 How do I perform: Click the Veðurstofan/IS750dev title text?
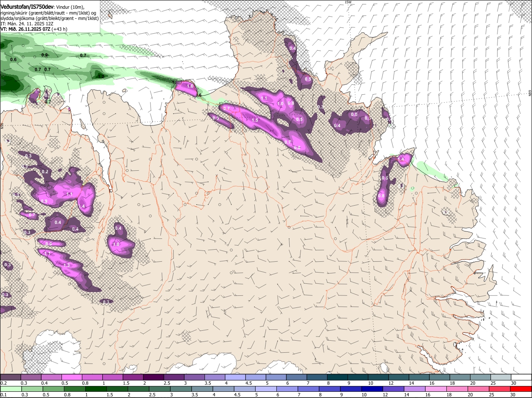point(27,7)
